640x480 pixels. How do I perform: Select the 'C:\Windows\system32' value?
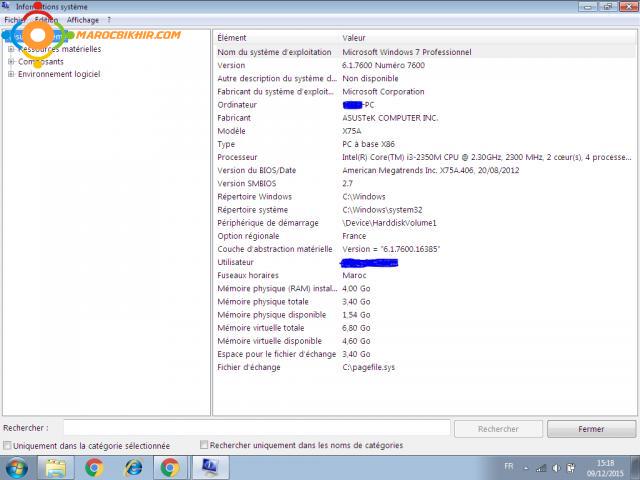pyautogui.click(x=382, y=210)
